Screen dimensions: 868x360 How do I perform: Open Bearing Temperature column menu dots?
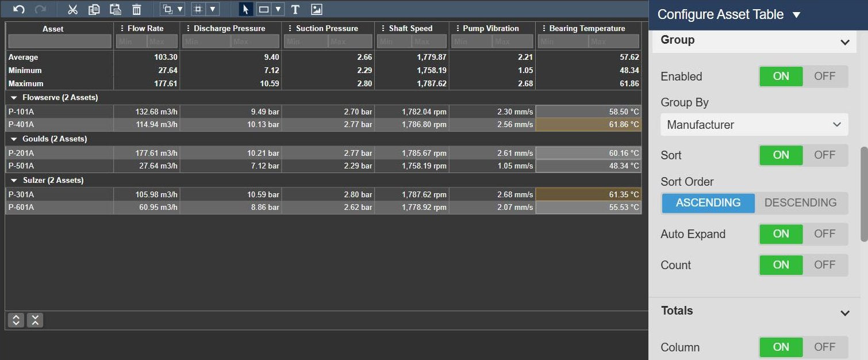[x=544, y=28]
